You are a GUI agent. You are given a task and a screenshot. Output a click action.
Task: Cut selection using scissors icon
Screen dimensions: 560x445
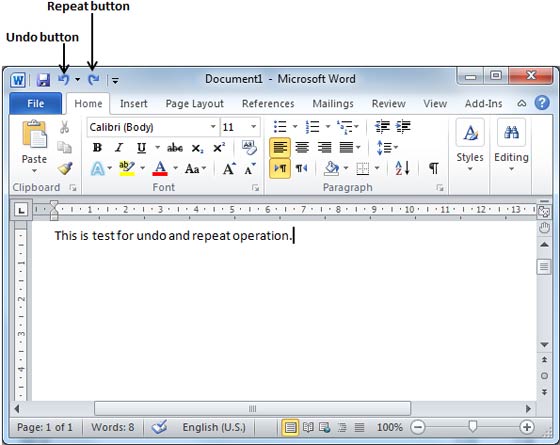coord(64,127)
